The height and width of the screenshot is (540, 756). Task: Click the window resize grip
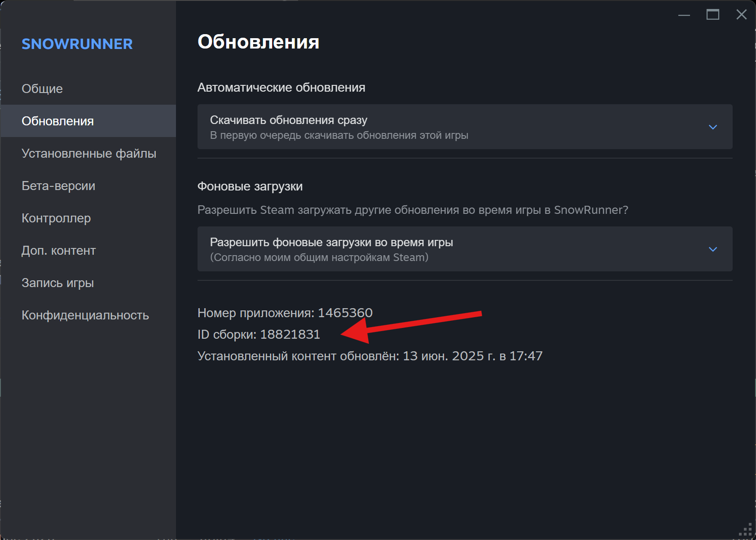tap(746, 530)
